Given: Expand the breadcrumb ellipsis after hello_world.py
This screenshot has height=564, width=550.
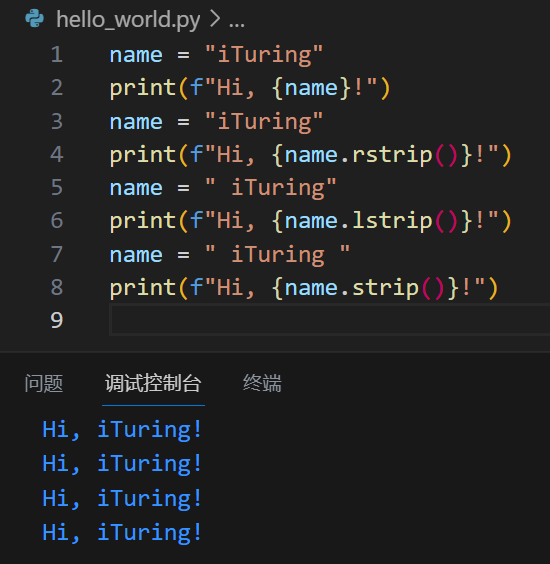Looking at the screenshot, I should (x=237, y=24).
